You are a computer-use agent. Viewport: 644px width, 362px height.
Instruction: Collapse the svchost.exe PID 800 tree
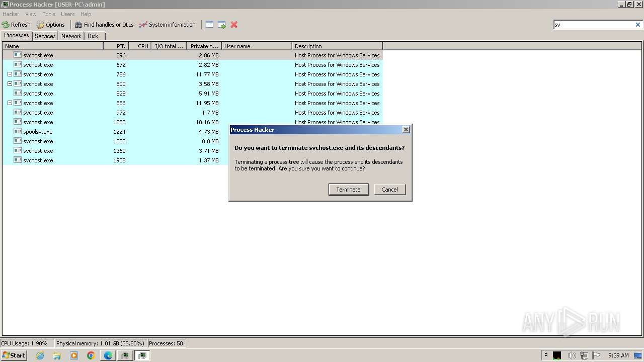10,84
